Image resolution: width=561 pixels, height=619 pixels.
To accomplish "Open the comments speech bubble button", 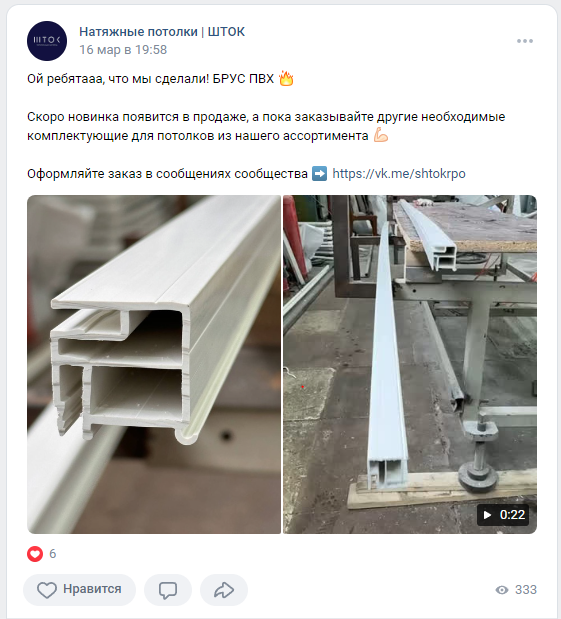I will pyautogui.click(x=168, y=590).
